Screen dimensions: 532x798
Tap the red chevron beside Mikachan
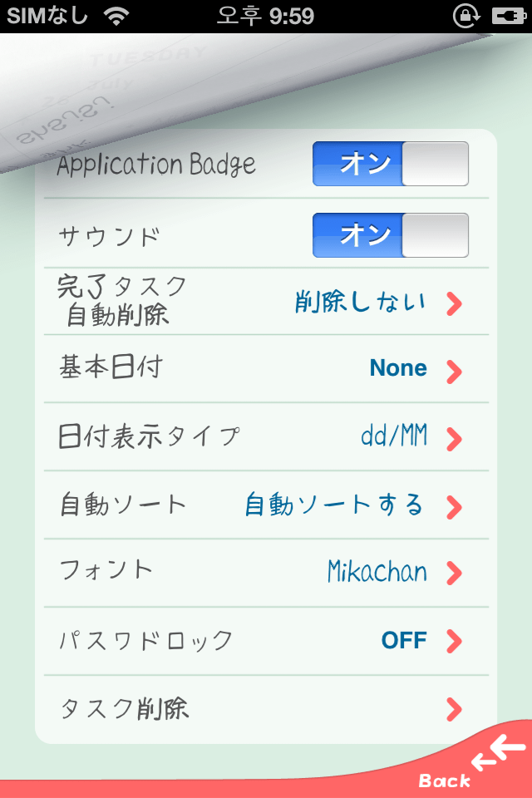454,573
